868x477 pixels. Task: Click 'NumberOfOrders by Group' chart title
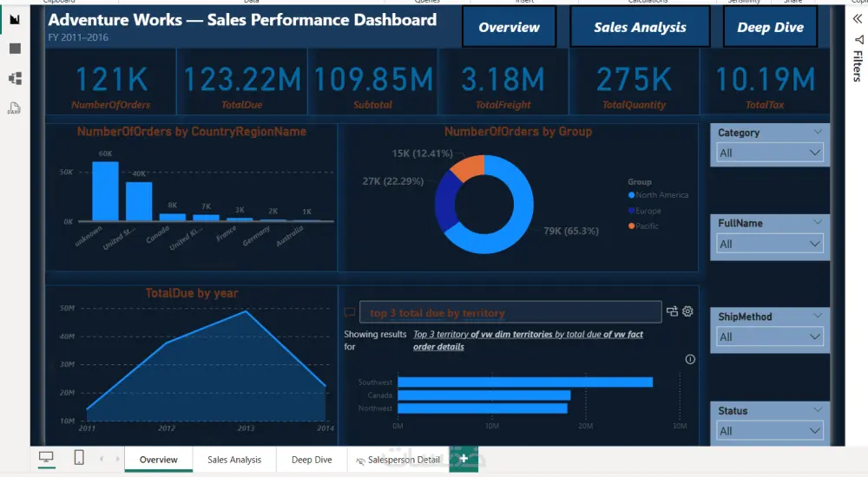(x=518, y=132)
